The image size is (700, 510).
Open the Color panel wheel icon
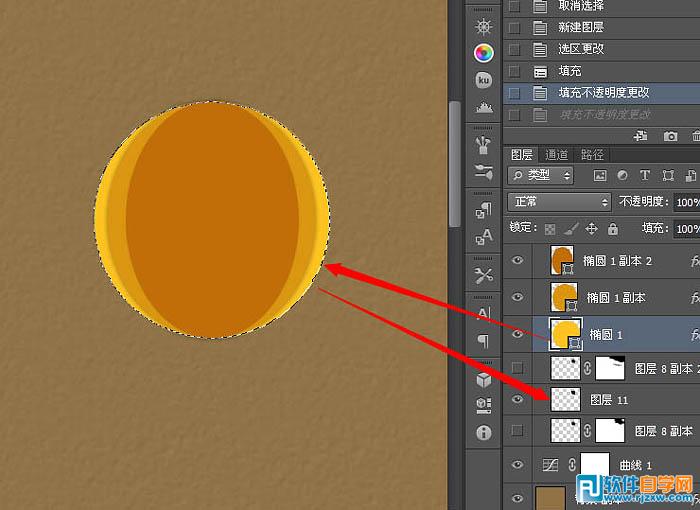[x=483, y=53]
